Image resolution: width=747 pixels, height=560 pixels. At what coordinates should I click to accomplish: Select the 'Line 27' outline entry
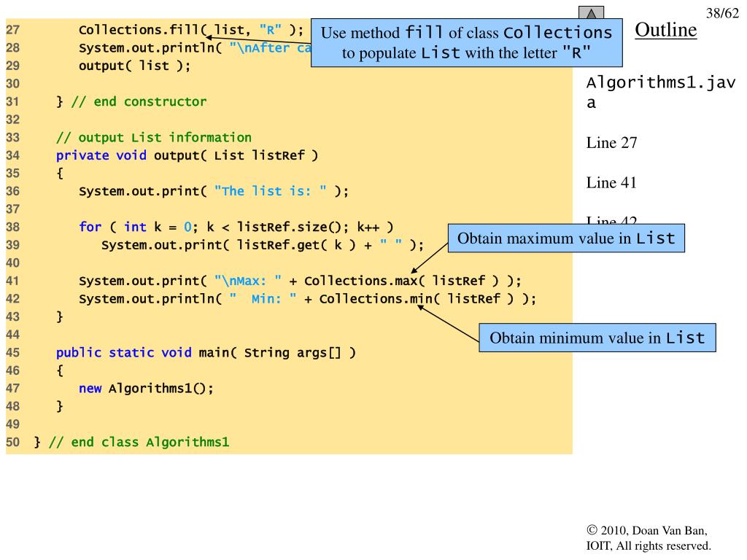[611, 142]
